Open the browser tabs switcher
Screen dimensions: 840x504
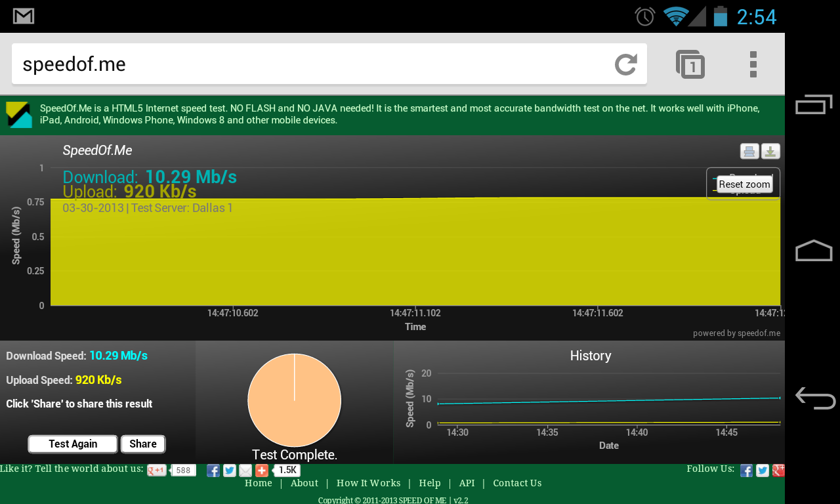pyautogui.click(x=690, y=64)
